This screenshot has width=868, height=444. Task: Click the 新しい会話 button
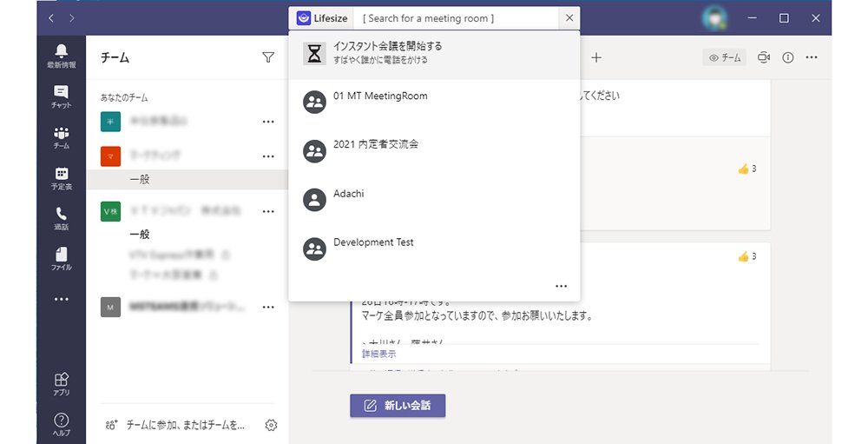pyautogui.click(x=398, y=405)
